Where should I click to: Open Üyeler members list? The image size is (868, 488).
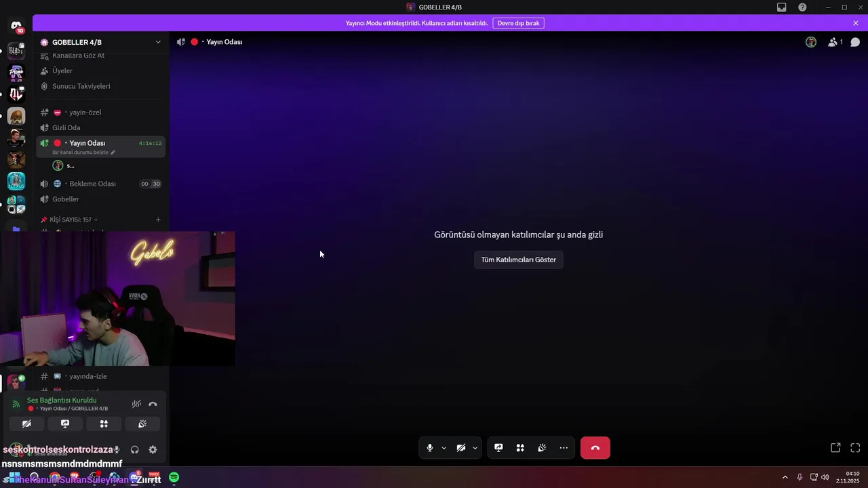(62, 70)
